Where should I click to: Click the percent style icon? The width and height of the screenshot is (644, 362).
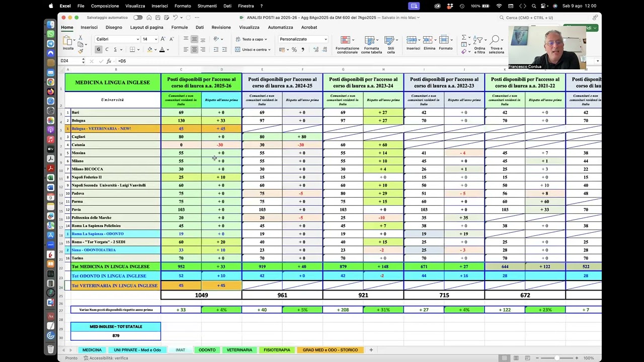pyautogui.click(x=294, y=49)
